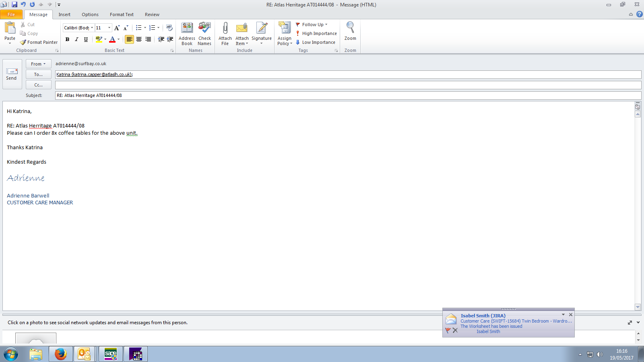Toggle bold formatting
Viewport: 644px width, 362px height.
(67, 39)
